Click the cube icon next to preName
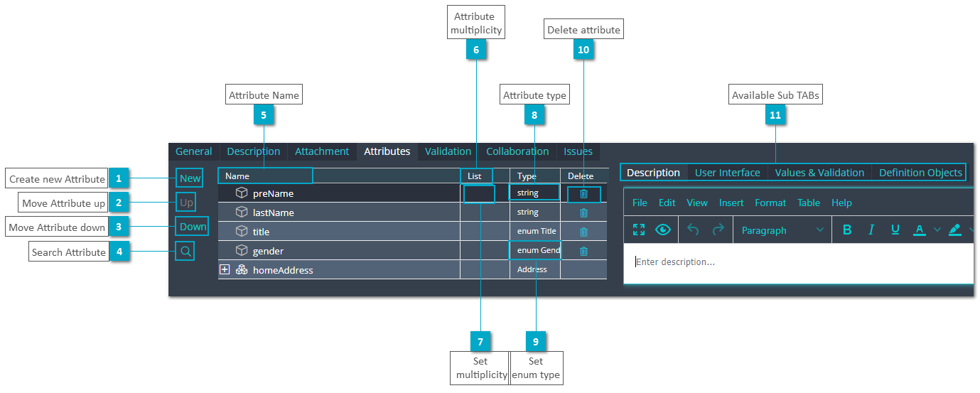The width and height of the screenshot is (980, 393). tap(242, 193)
